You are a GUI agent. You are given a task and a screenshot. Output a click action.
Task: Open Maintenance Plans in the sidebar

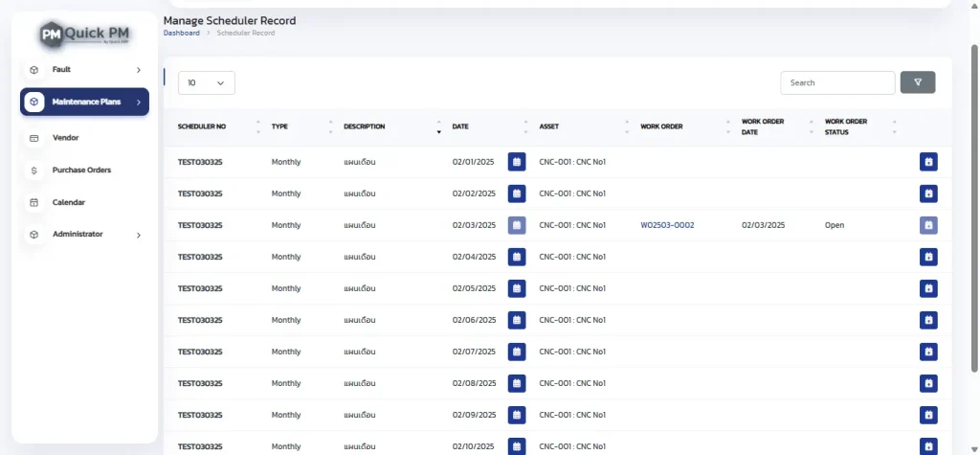pos(84,102)
